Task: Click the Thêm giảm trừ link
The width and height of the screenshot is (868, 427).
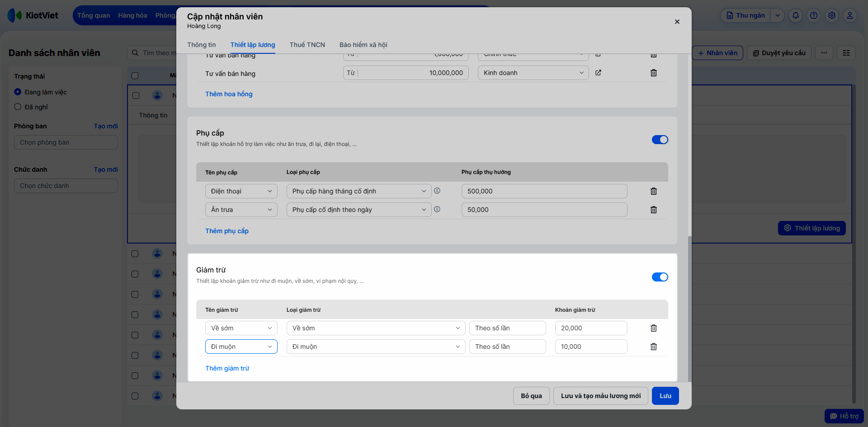Action: coord(227,368)
